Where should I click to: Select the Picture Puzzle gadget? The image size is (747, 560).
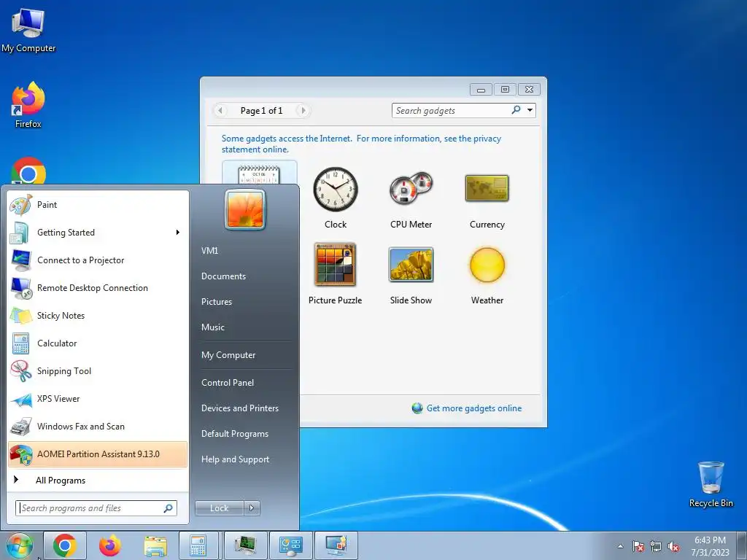click(x=335, y=274)
